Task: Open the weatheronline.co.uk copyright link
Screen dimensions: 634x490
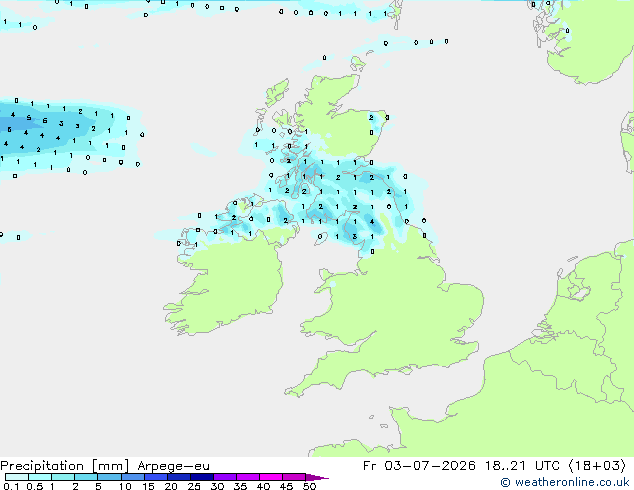Action: click(x=565, y=482)
